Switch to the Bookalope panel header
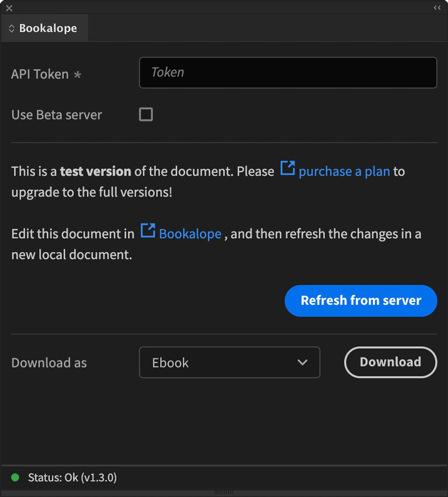448x497 pixels. pyautogui.click(x=48, y=27)
